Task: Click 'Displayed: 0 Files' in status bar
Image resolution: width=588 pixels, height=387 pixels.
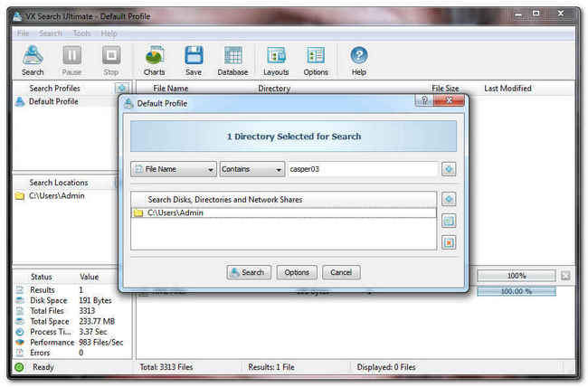Action: point(386,367)
